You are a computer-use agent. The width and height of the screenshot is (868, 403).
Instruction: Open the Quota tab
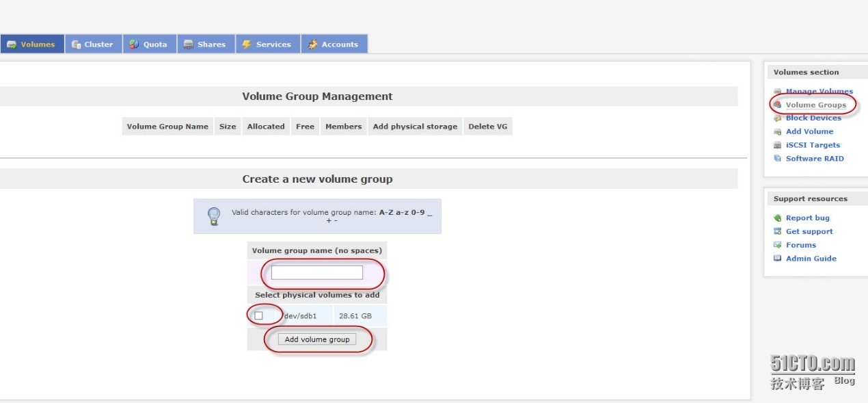coord(150,44)
